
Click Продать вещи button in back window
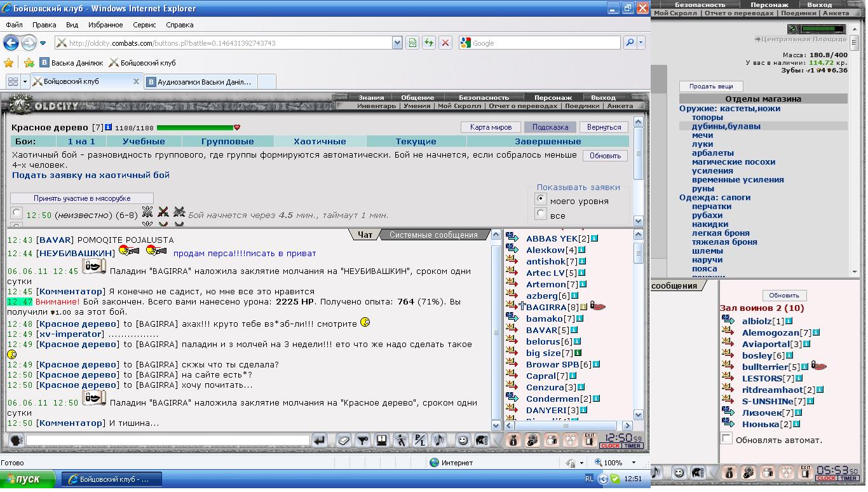pos(711,86)
